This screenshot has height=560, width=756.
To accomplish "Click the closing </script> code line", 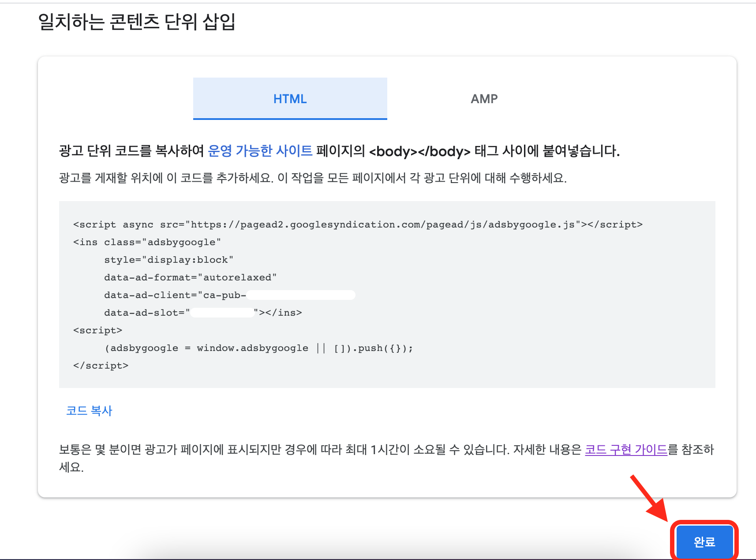I will point(101,366).
